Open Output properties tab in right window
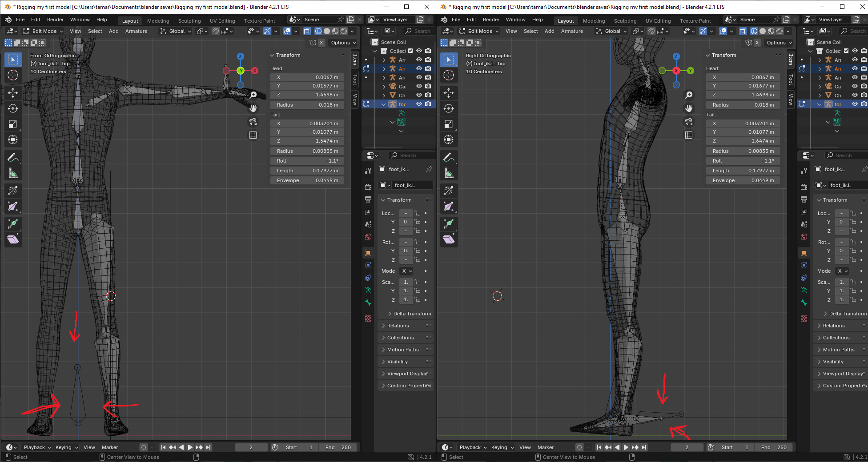 (x=804, y=199)
